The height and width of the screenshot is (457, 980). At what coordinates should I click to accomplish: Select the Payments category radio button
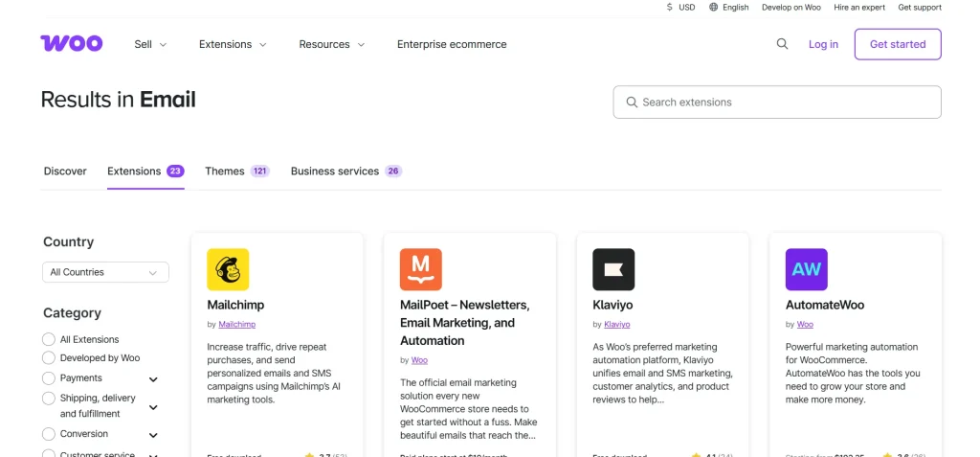coord(49,378)
